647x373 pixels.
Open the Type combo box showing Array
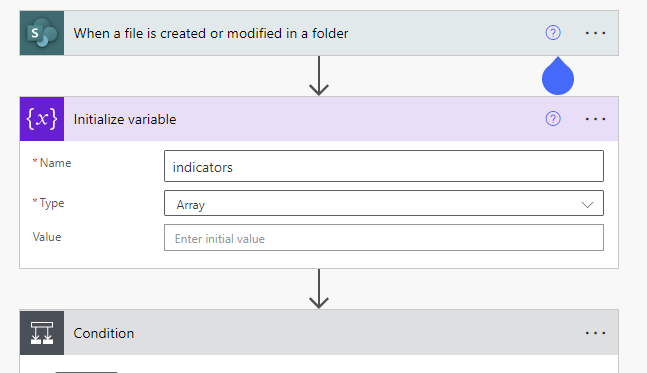[384, 203]
